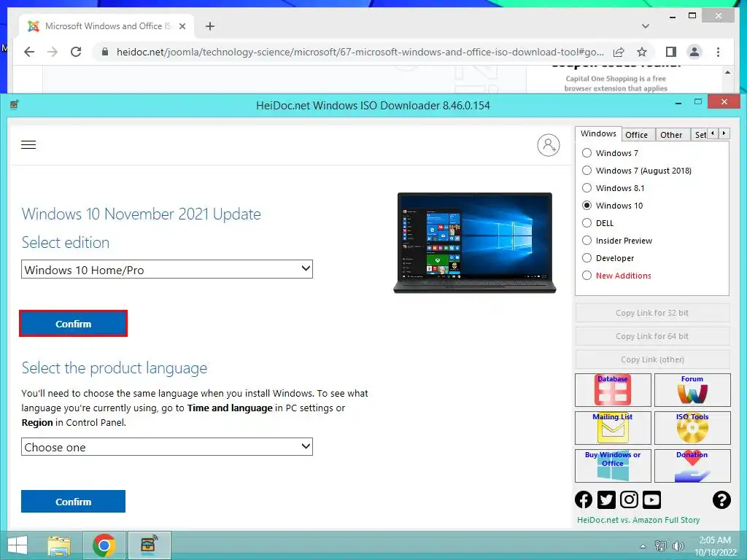This screenshot has height=560, width=747.
Task: Click the clock showing 2:05 AM
Action: (715, 540)
